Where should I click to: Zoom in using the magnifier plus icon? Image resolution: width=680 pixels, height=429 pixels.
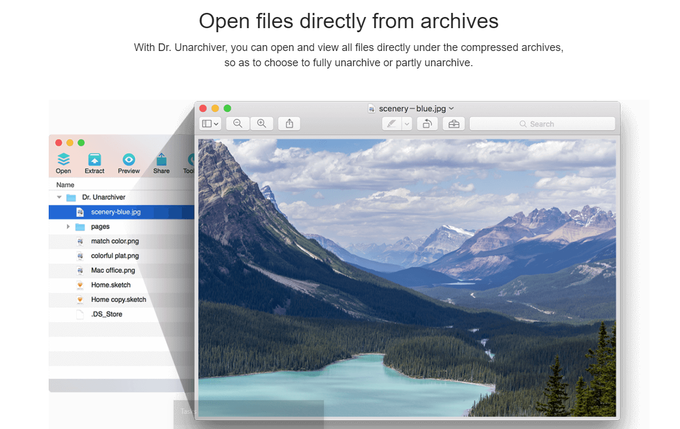(262, 124)
